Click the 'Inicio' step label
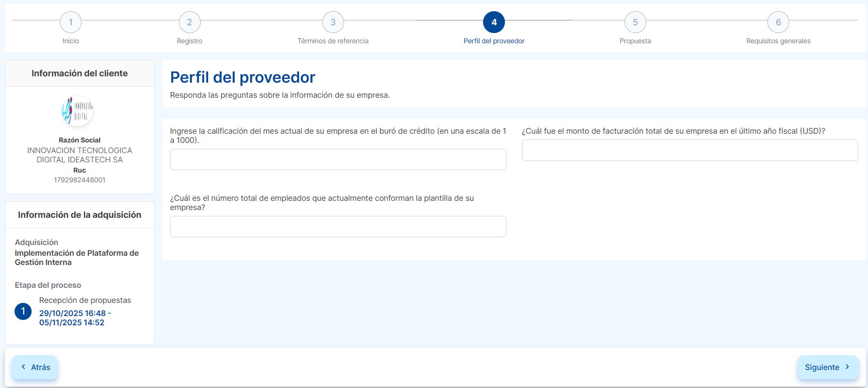 point(70,41)
